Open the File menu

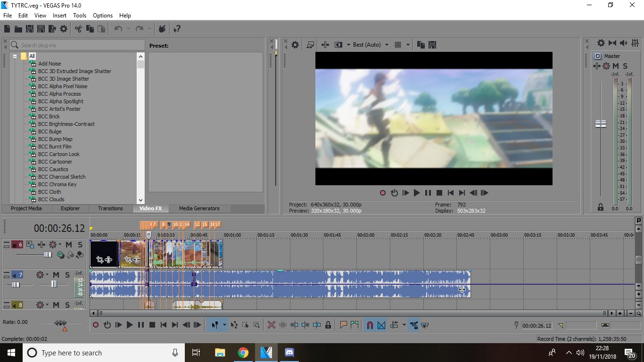pyautogui.click(x=8, y=16)
